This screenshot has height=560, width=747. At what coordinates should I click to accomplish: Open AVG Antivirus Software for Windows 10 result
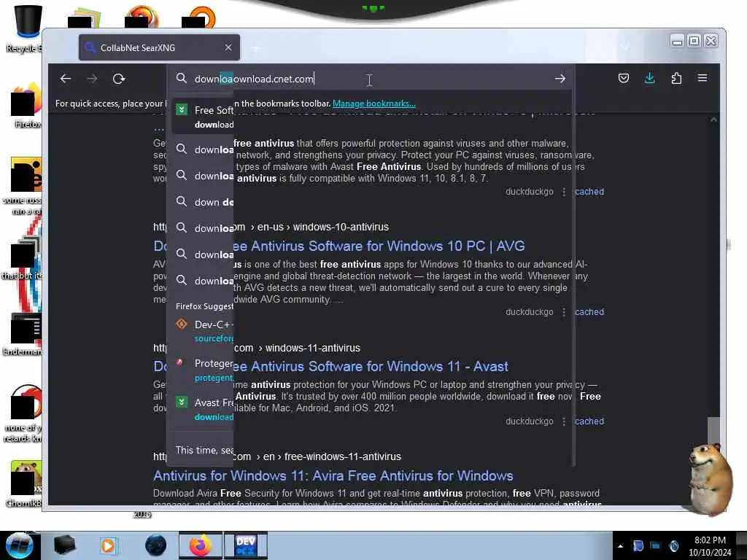pos(339,246)
